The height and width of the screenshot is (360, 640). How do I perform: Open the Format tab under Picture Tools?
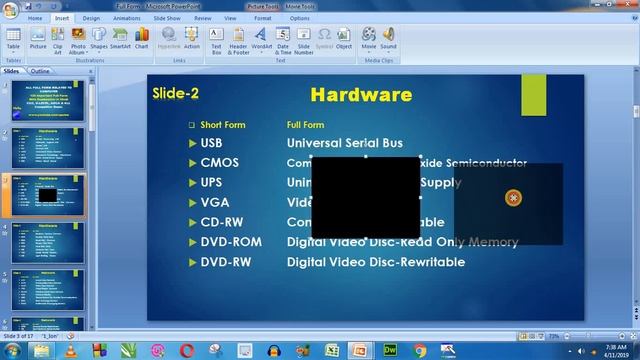262,18
